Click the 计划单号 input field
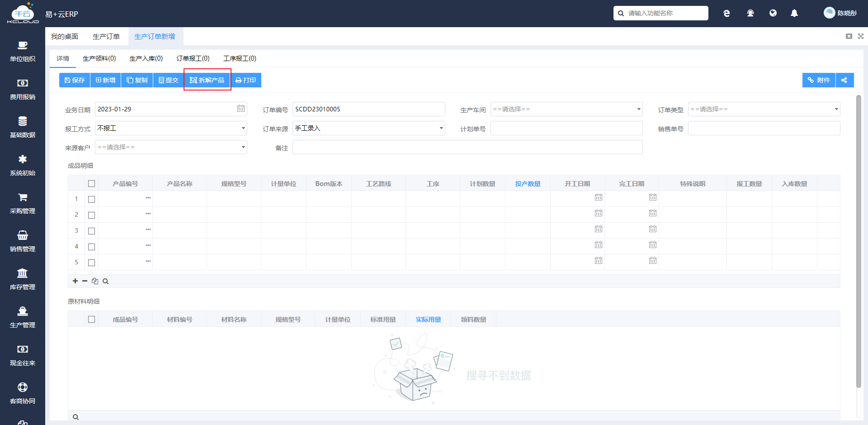The width and height of the screenshot is (868, 425). click(x=566, y=128)
